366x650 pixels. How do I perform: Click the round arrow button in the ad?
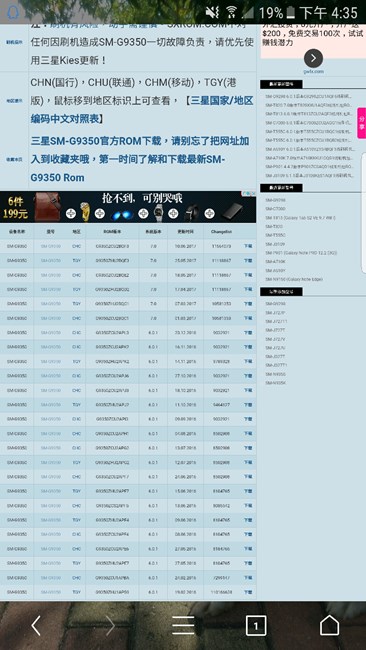(313, 58)
